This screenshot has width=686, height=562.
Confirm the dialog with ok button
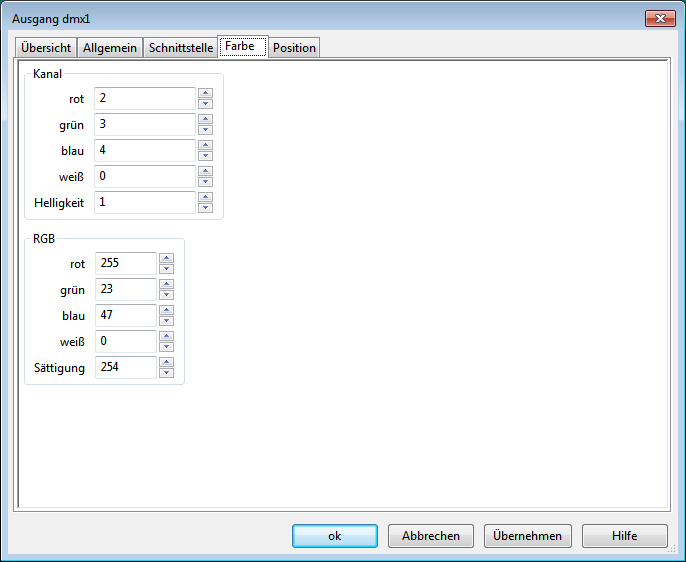(x=334, y=536)
